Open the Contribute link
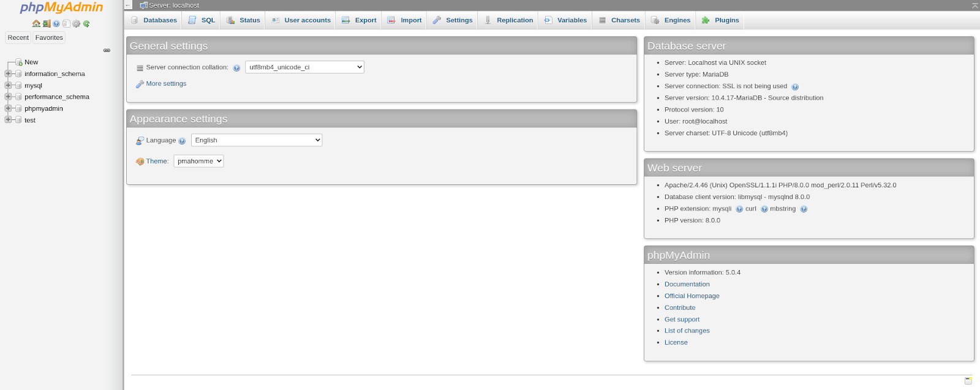Image resolution: width=980 pixels, height=390 pixels. pyautogui.click(x=680, y=307)
